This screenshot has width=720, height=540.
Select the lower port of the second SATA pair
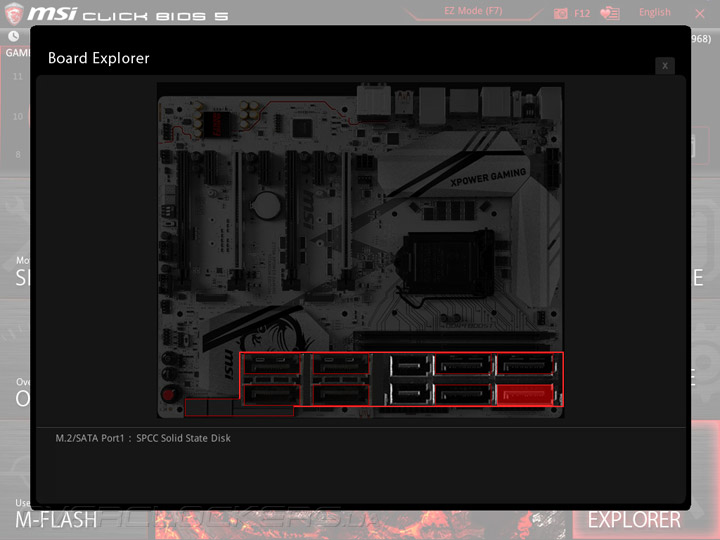point(341,395)
